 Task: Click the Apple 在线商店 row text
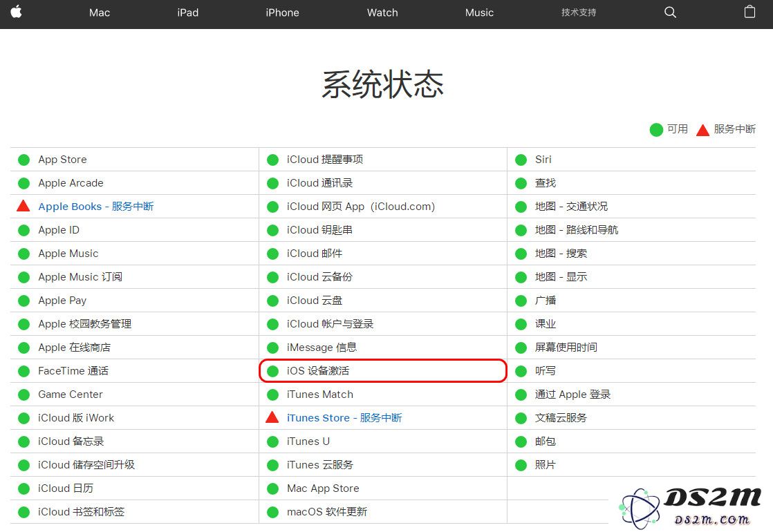[x=75, y=348]
